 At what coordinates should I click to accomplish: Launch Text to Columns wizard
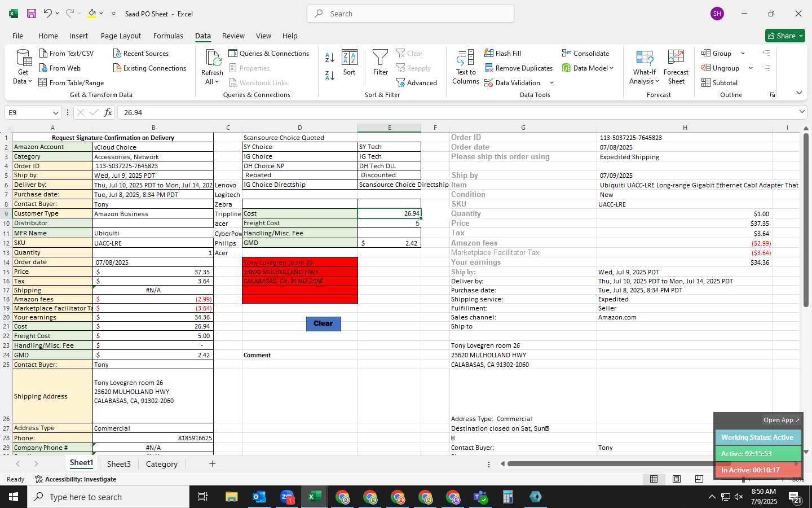pyautogui.click(x=466, y=67)
